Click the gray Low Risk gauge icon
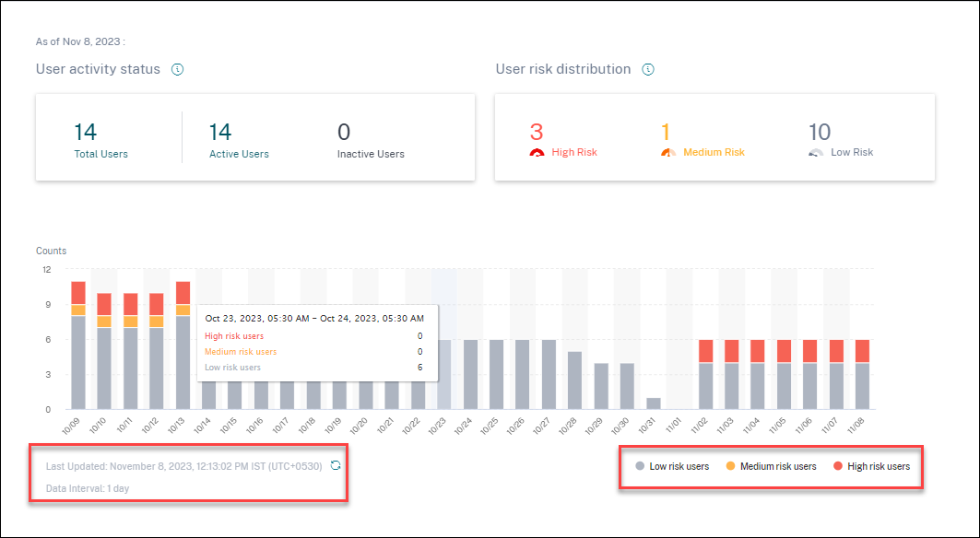 pyautogui.click(x=815, y=153)
